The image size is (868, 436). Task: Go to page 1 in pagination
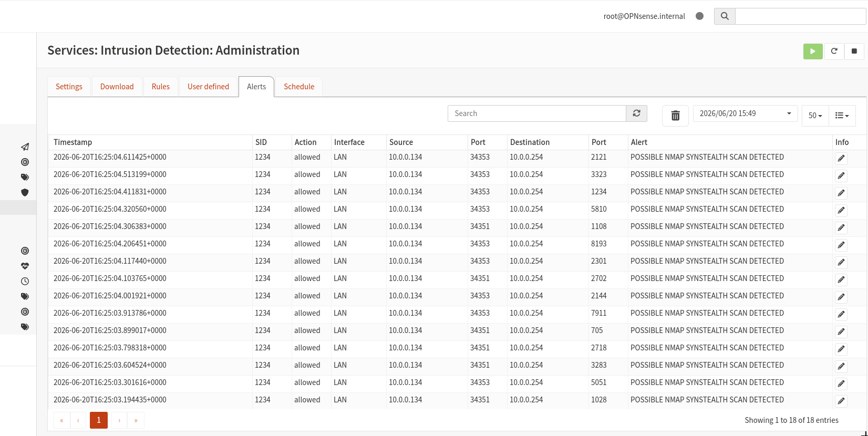tap(99, 420)
